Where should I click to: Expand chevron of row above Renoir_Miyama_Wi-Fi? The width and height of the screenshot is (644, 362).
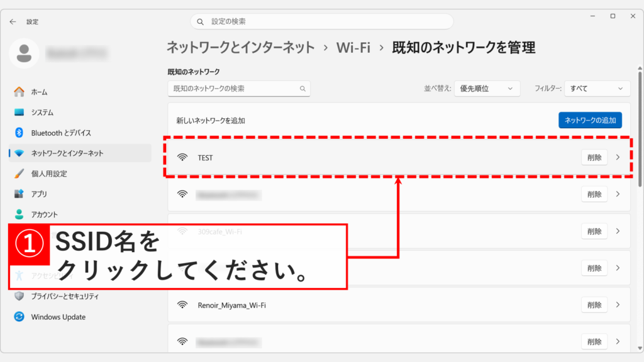(x=618, y=268)
